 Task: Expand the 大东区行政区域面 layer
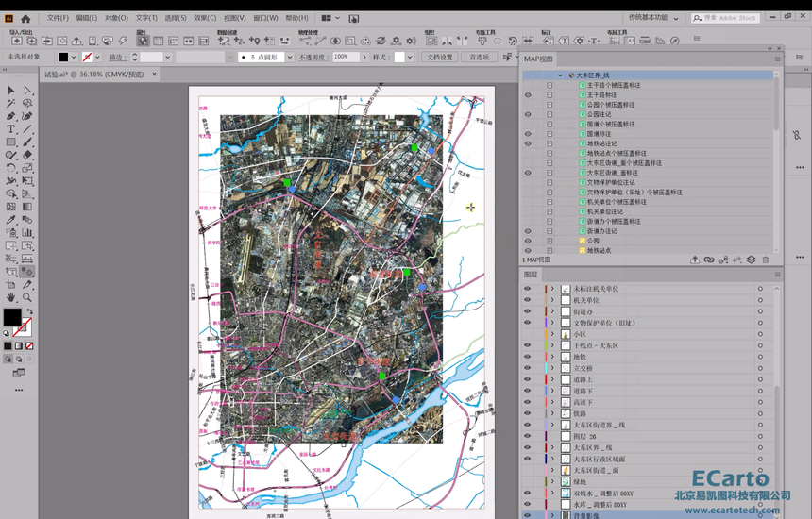[552, 459]
